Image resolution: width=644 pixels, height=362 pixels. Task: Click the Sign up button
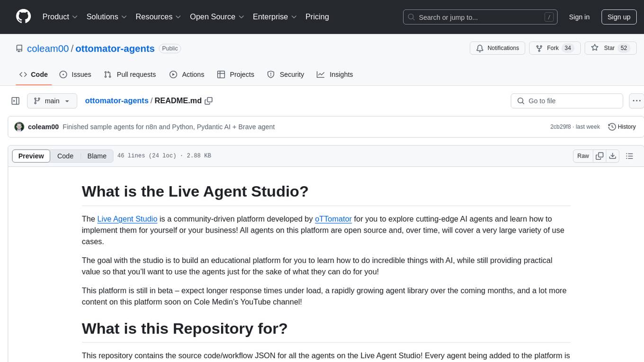click(x=619, y=17)
